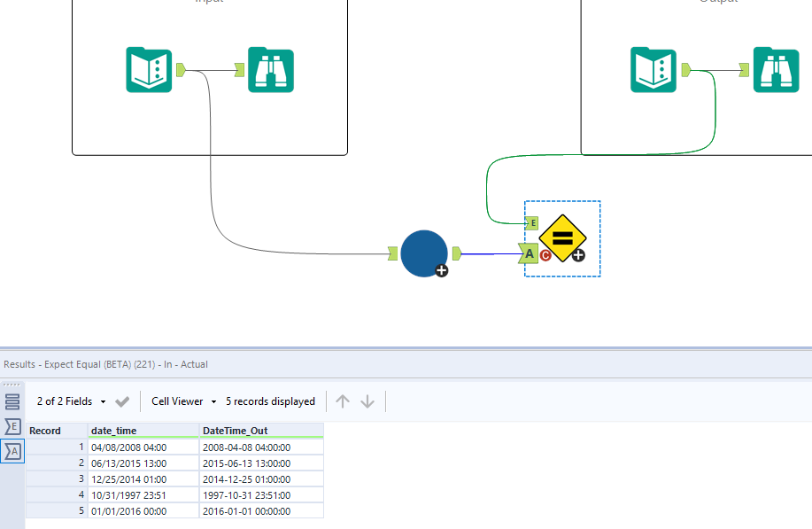Select the Browse tool in the Input container
812x529 pixels.
pyautogui.click(x=270, y=69)
